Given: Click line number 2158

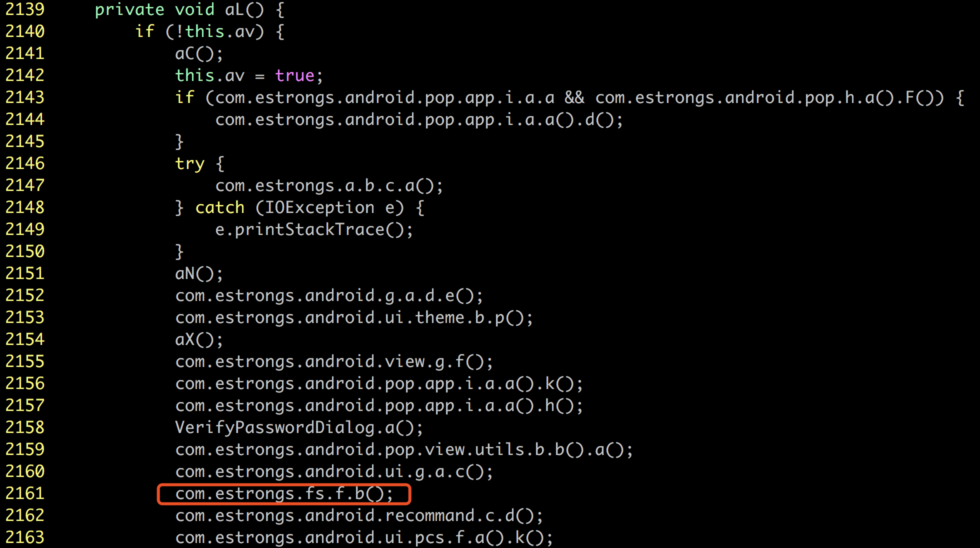Looking at the screenshot, I should tap(25, 427).
